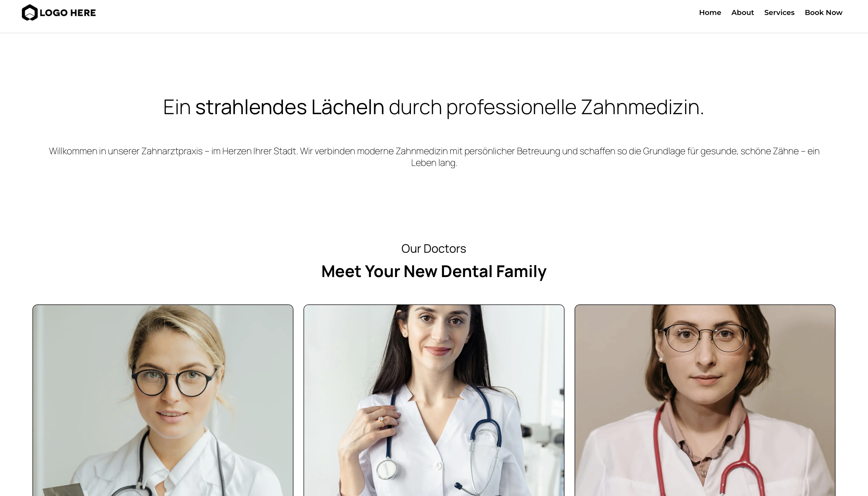Viewport: 868px width, 496px height.
Task: Click the 'Our Doctors' subtitle
Action: pos(433,249)
